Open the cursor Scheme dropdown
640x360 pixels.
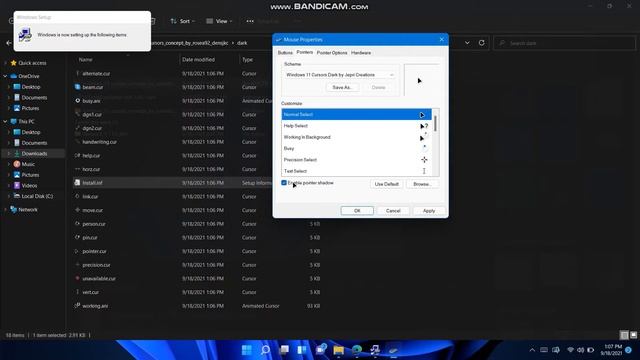coord(340,75)
